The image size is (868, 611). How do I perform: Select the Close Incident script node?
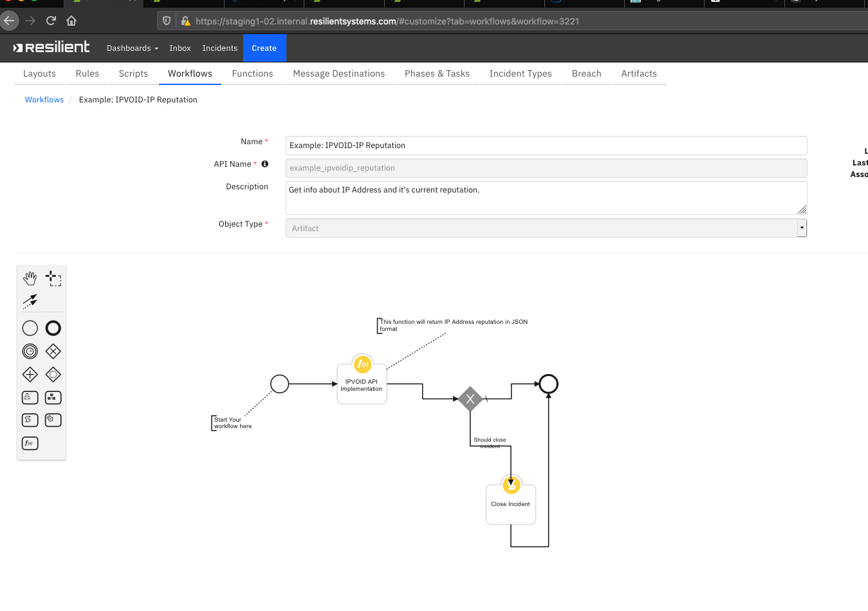[511, 504]
